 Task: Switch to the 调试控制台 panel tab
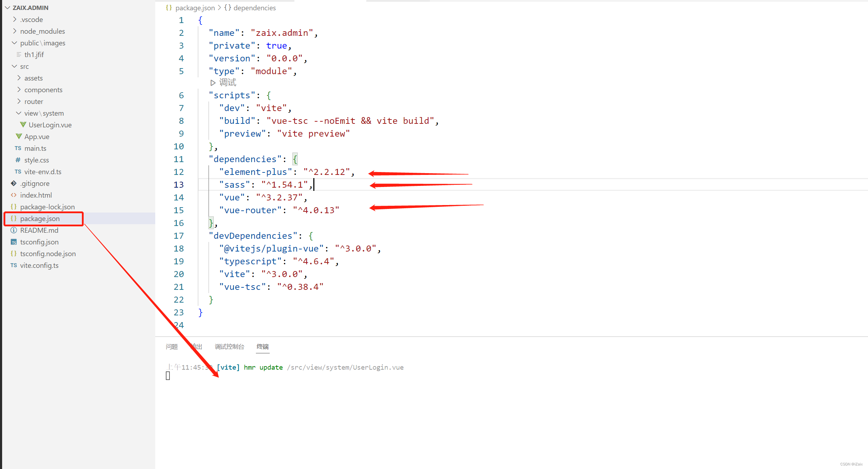coord(230,346)
